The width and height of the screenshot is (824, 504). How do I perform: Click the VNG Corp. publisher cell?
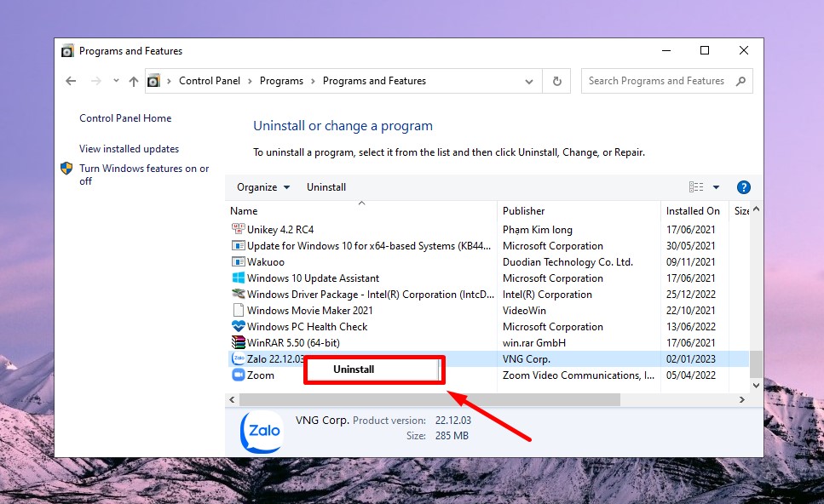[x=527, y=359]
